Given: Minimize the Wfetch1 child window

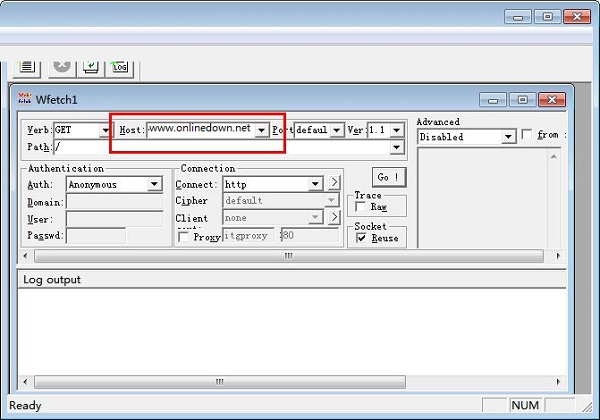Looking at the screenshot, I should click(493, 100).
